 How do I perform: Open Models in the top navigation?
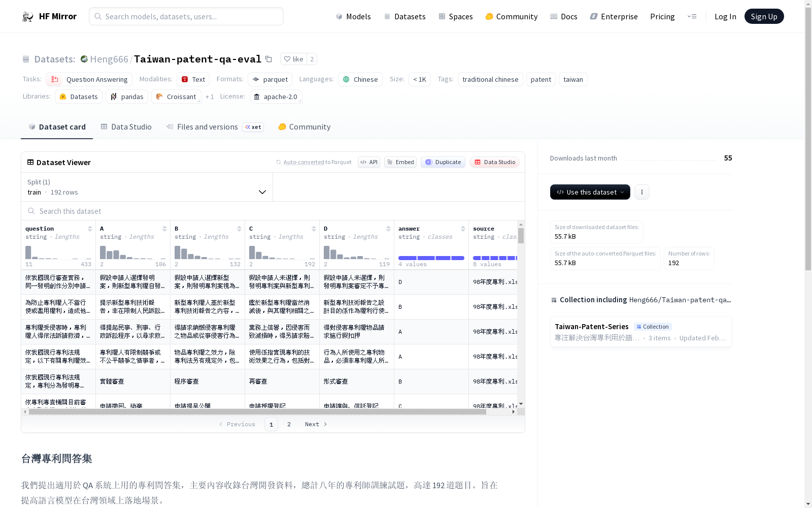pyautogui.click(x=353, y=16)
